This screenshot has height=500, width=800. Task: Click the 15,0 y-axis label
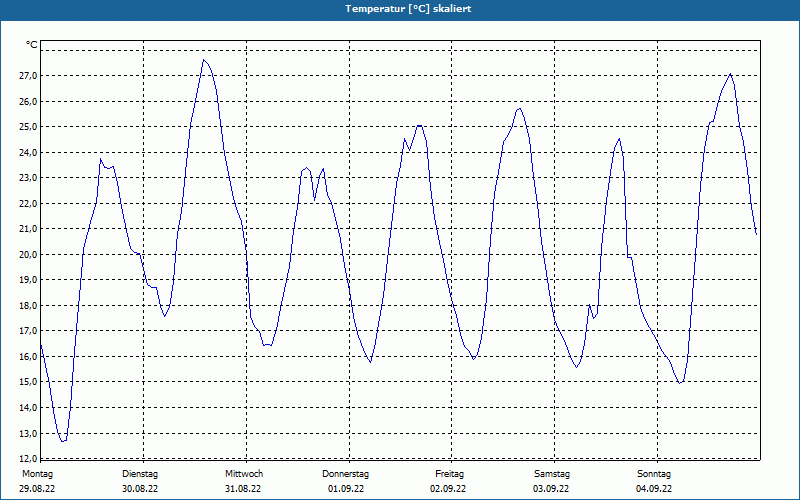click(28, 382)
